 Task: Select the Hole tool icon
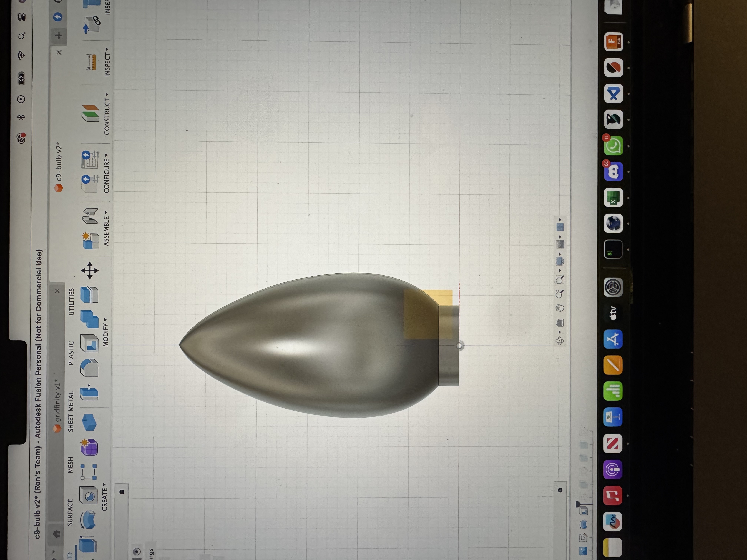(x=89, y=495)
